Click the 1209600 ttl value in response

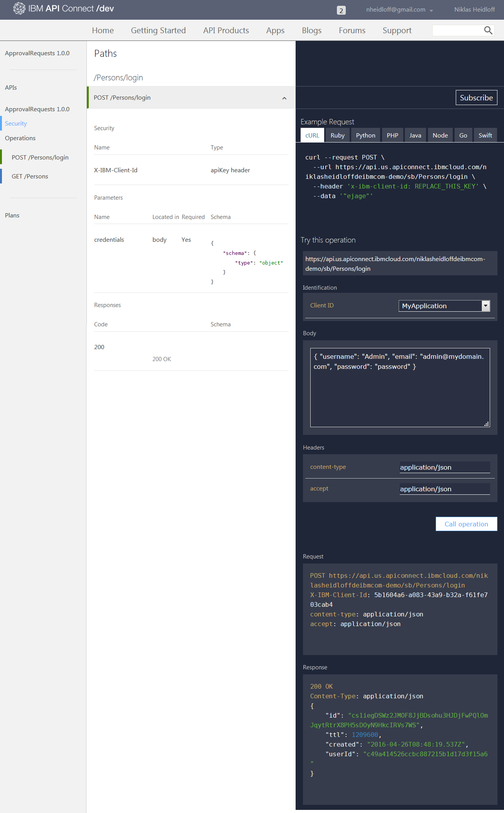pos(365,735)
